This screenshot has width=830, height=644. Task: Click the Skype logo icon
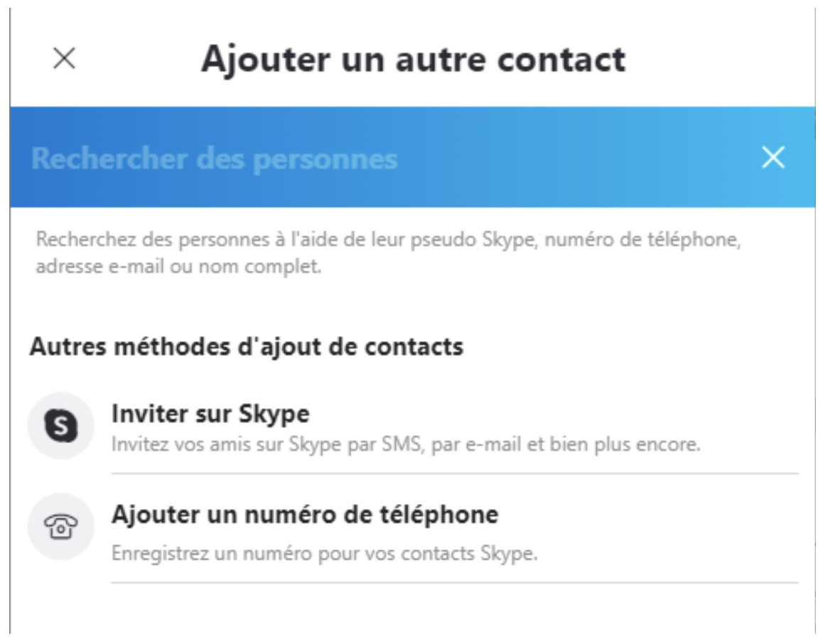point(61,426)
